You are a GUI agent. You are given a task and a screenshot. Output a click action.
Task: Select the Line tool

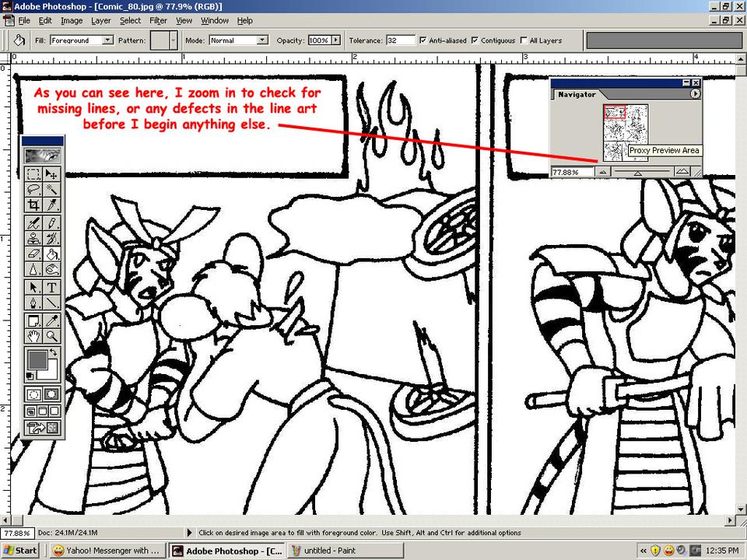click(x=51, y=303)
